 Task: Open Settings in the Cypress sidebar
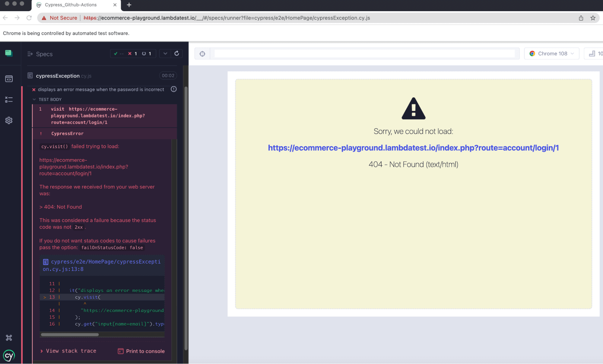pyautogui.click(x=9, y=120)
